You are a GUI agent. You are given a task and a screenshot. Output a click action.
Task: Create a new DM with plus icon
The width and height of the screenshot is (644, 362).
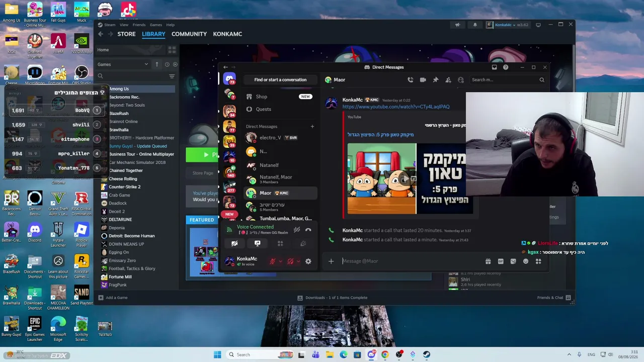point(312,126)
